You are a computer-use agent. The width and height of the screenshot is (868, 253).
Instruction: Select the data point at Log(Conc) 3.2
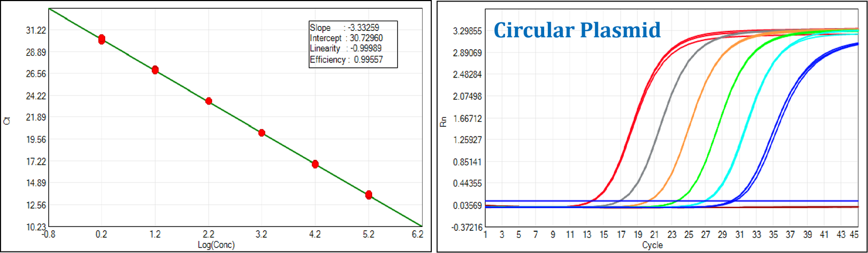[x=261, y=133]
